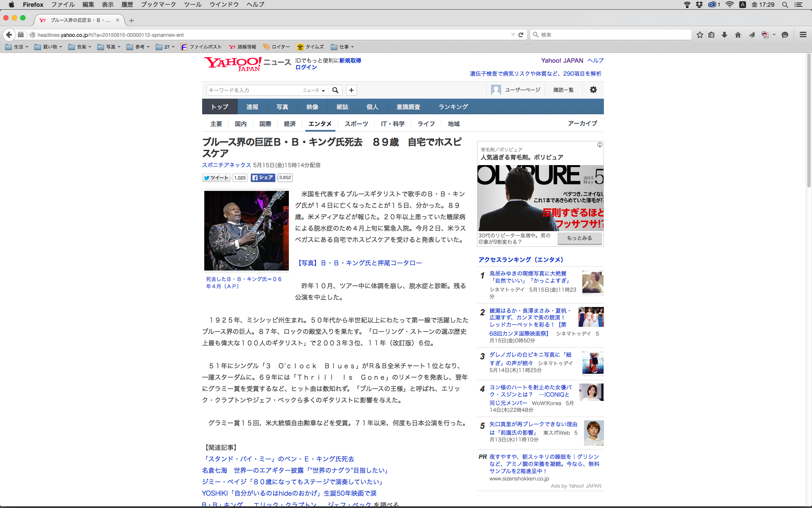Click the ツイート button

point(216,178)
